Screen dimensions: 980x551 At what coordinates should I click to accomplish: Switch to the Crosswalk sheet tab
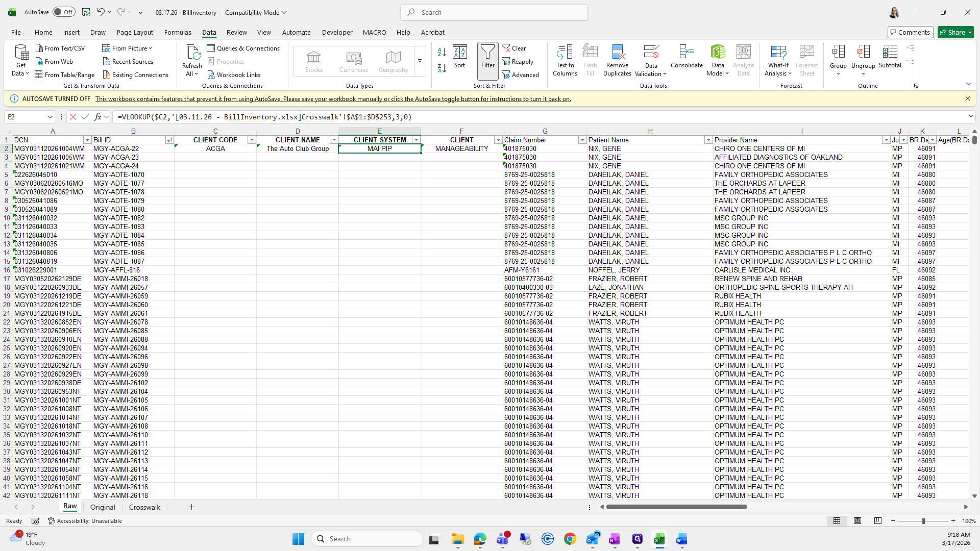pyautogui.click(x=144, y=507)
